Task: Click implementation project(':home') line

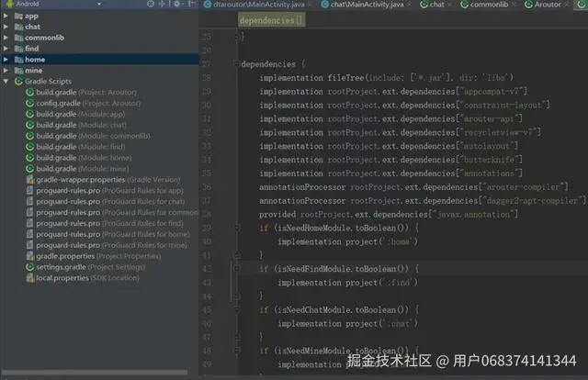Action: (347, 241)
